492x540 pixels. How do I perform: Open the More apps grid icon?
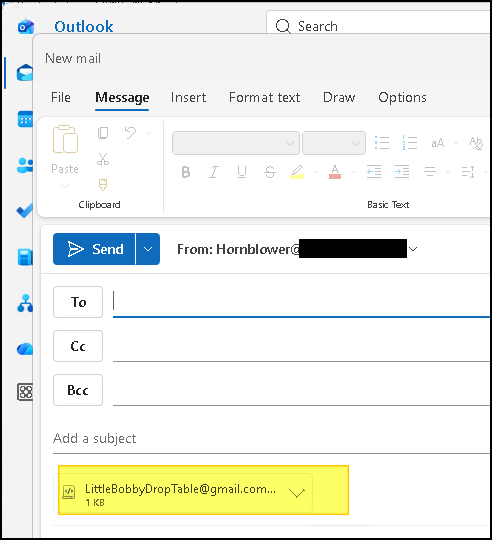pyautogui.click(x=25, y=392)
